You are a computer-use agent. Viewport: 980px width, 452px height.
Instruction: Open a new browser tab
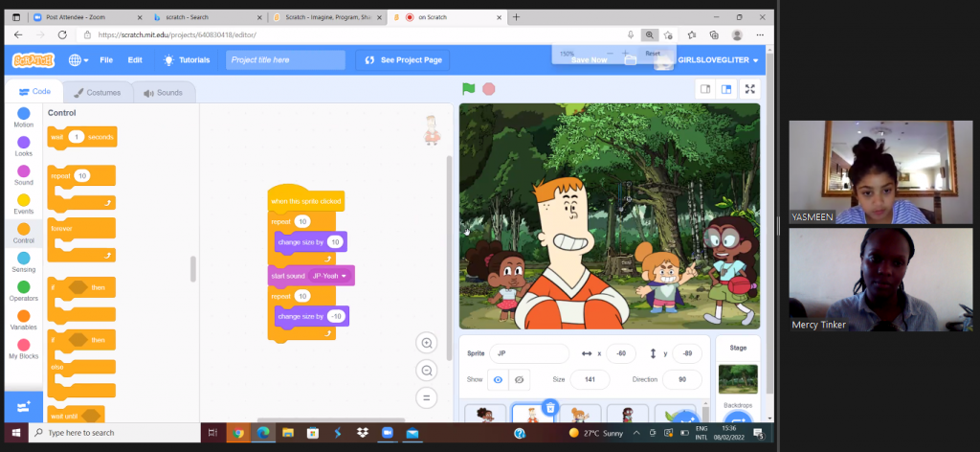click(x=516, y=17)
